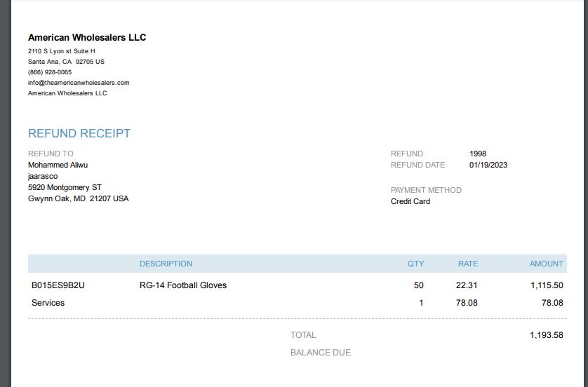Click the 1,115.50 amount value
The width and height of the screenshot is (588, 387).
[547, 285]
